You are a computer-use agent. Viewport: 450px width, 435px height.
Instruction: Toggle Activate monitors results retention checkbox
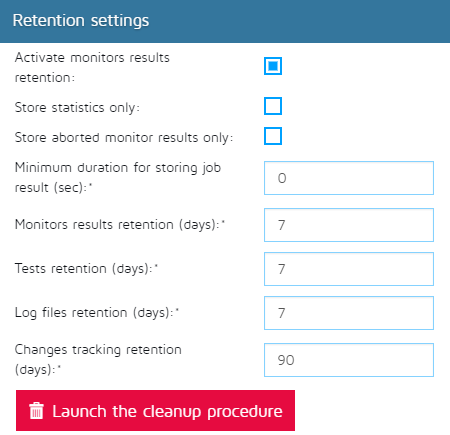tap(273, 66)
